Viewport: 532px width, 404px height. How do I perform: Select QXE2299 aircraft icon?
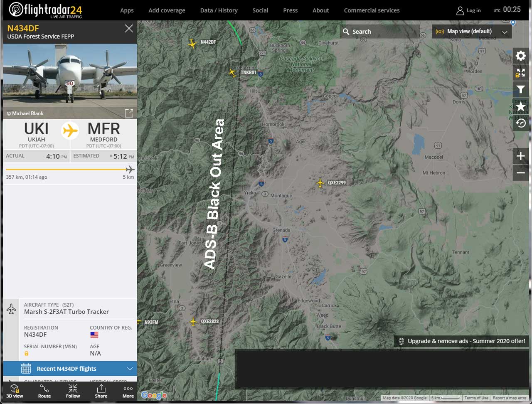(x=320, y=183)
